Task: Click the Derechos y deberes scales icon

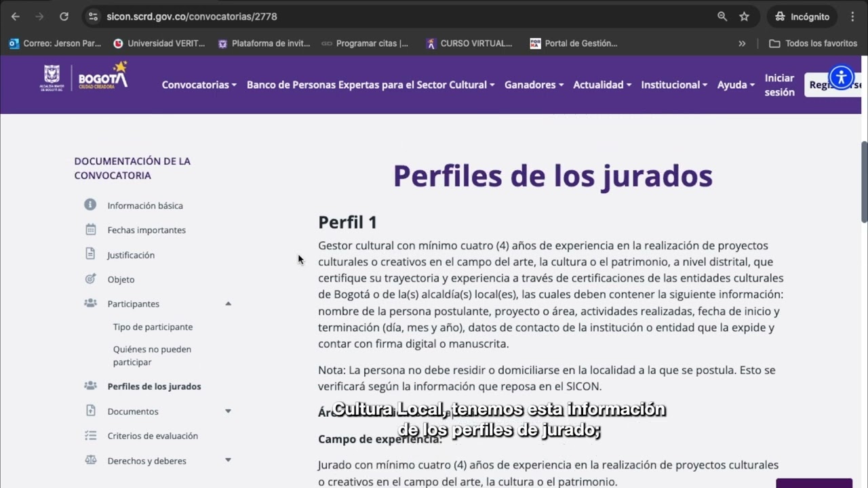Action: click(90, 460)
